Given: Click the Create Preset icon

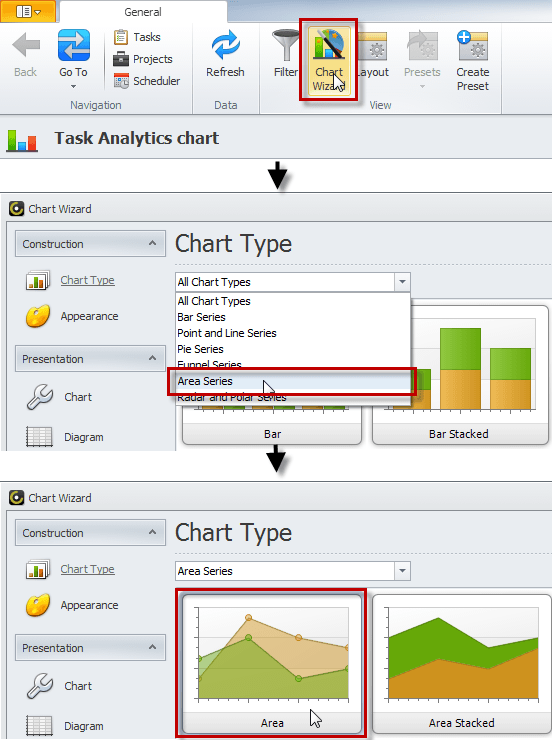Looking at the screenshot, I should pyautogui.click(x=473, y=45).
